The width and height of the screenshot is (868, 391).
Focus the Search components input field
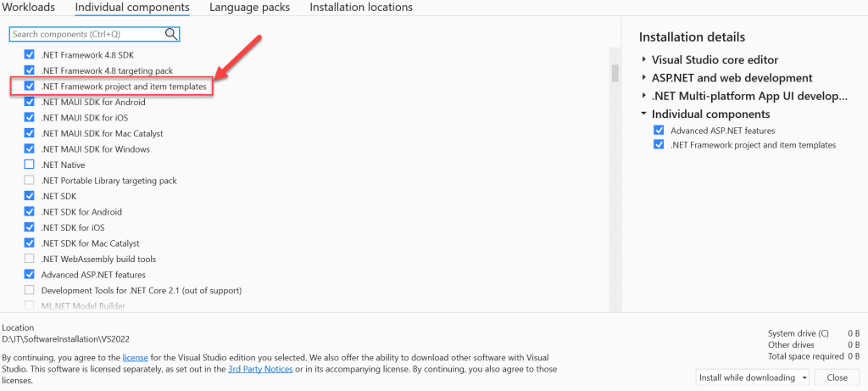tap(87, 34)
